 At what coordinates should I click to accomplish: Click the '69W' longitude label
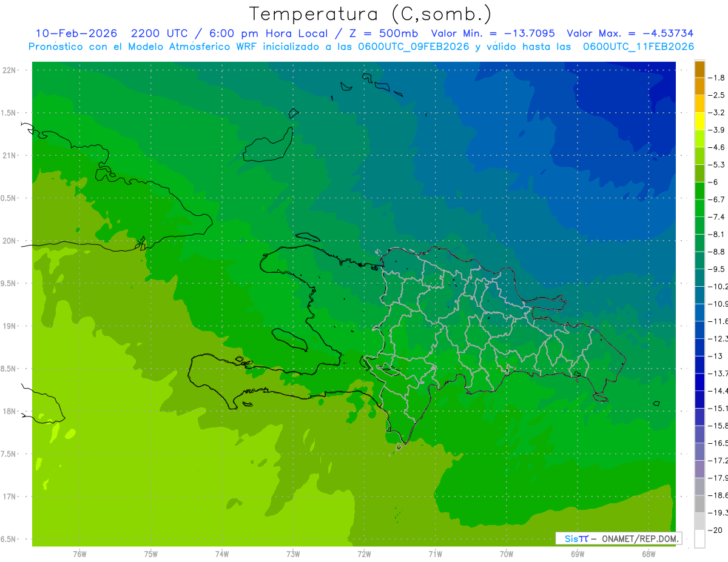(578, 554)
